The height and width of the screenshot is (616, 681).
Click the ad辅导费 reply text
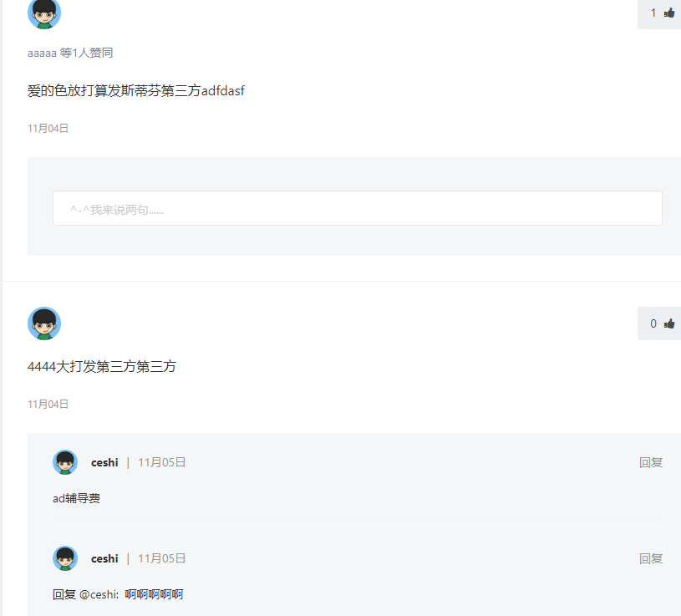coord(76,498)
